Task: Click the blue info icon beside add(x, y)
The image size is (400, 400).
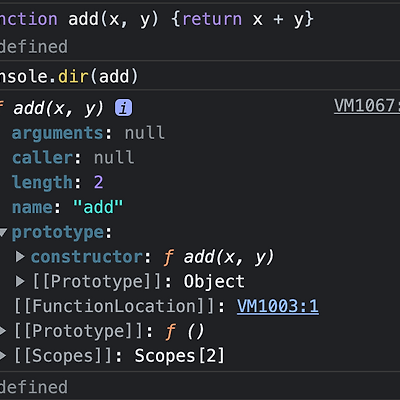Action: click(123, 108)
